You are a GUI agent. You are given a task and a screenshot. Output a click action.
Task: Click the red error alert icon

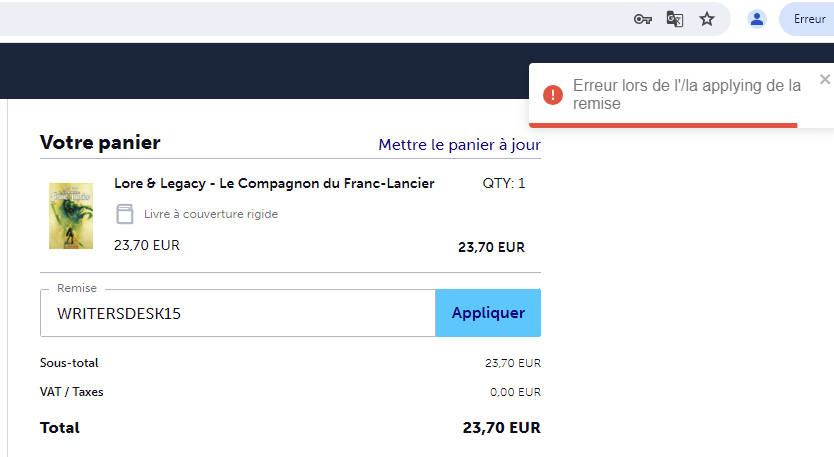(553, 95)
